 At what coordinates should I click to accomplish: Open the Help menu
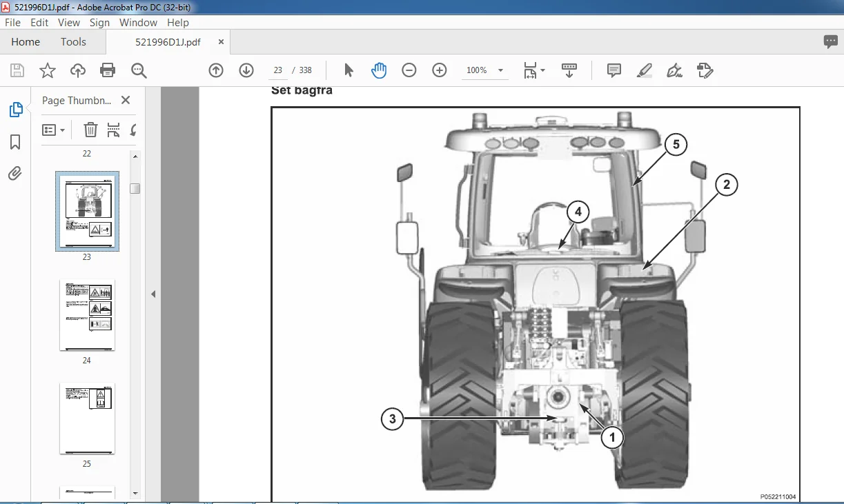click(178, 22)
